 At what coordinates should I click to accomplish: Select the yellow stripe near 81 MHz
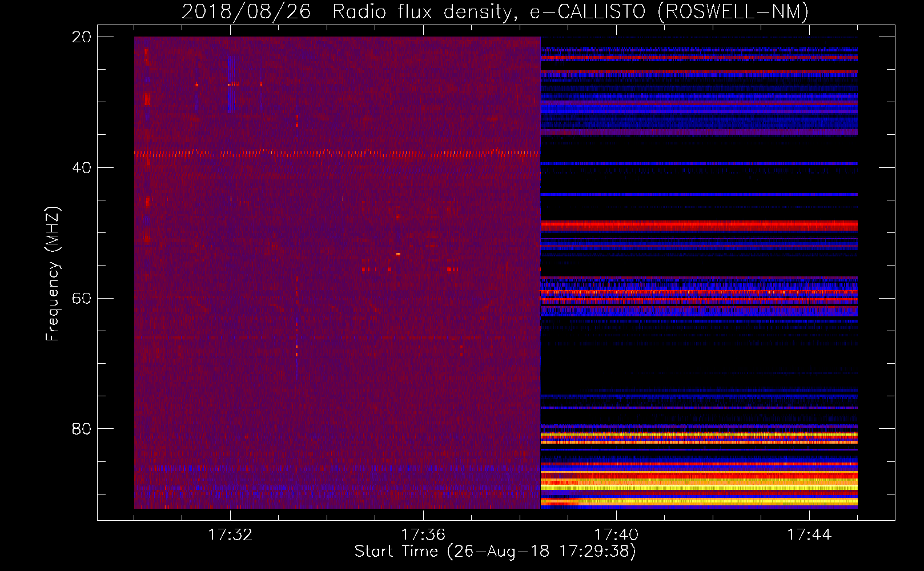(x=699, y=435)
